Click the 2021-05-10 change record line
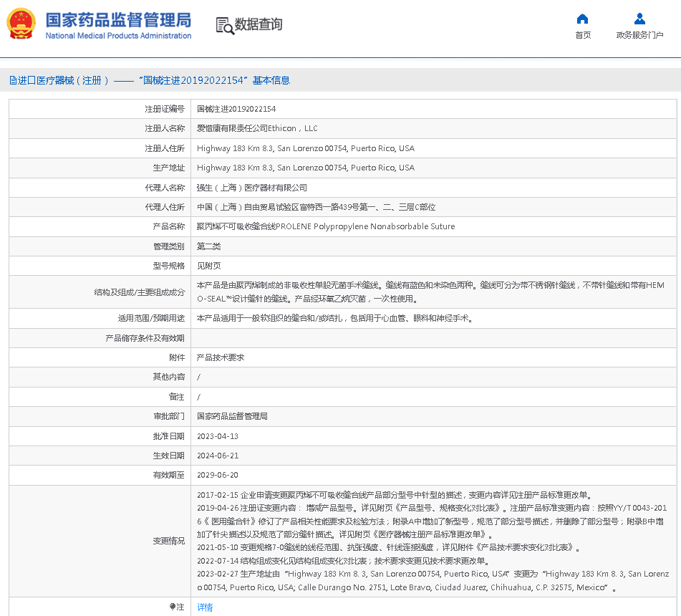Image resolution: width=681 pixels, height=616 pixels. click(x=389, y=547)
